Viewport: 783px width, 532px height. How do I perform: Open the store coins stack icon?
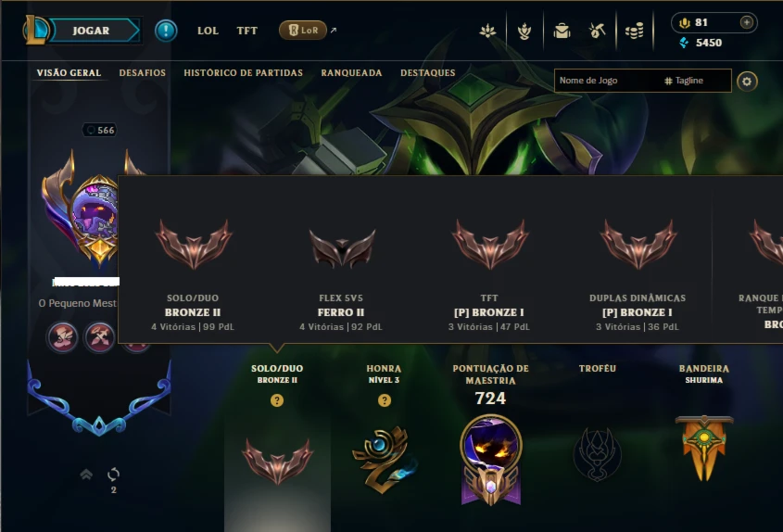coord(634,31)
